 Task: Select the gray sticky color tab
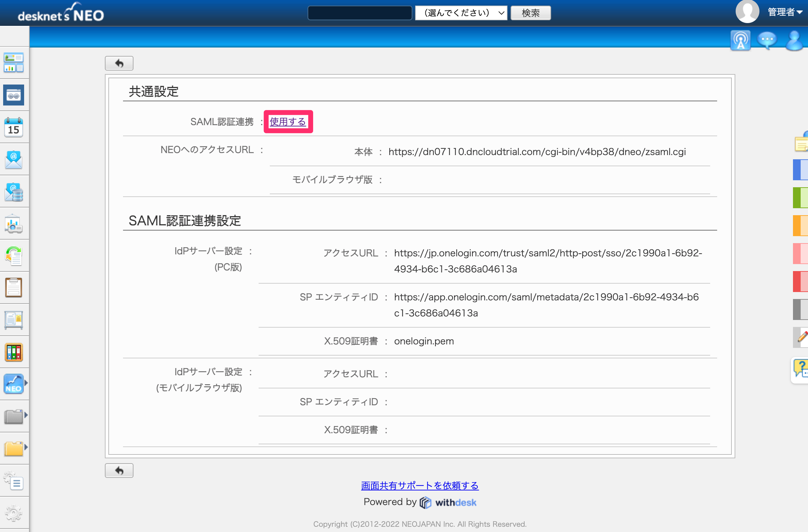801,309
